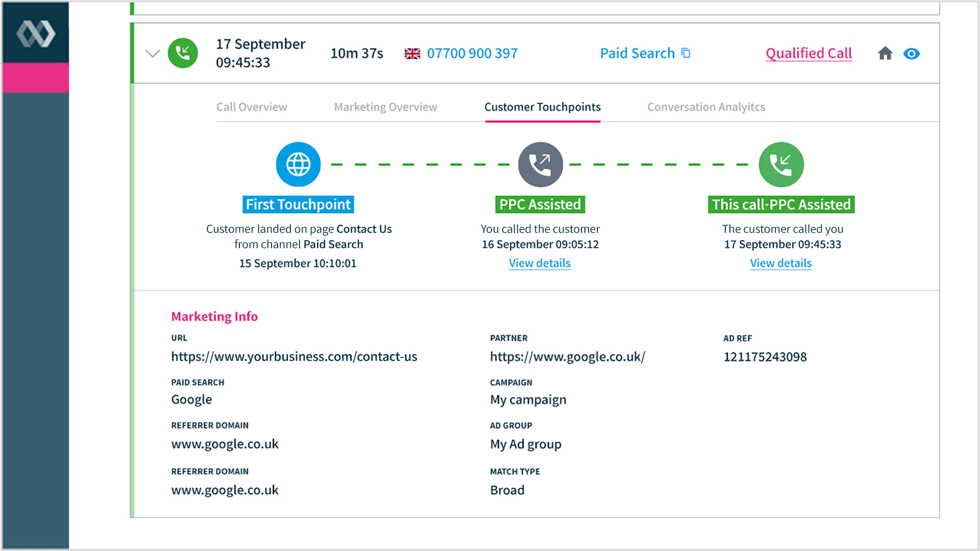Click the Contact Us page name text
This screenshot has height=551, width=980.
tap(364, 229)
